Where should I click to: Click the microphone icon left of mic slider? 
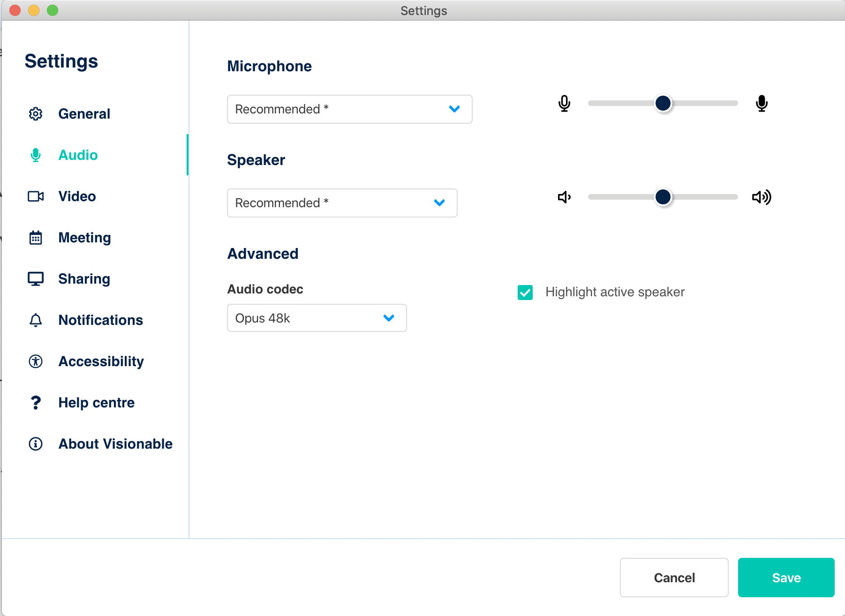tap(564, 103)
